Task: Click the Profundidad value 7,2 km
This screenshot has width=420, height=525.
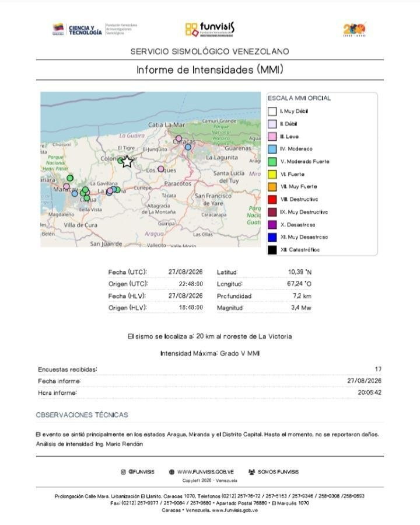Action: (x=302, y=296)
